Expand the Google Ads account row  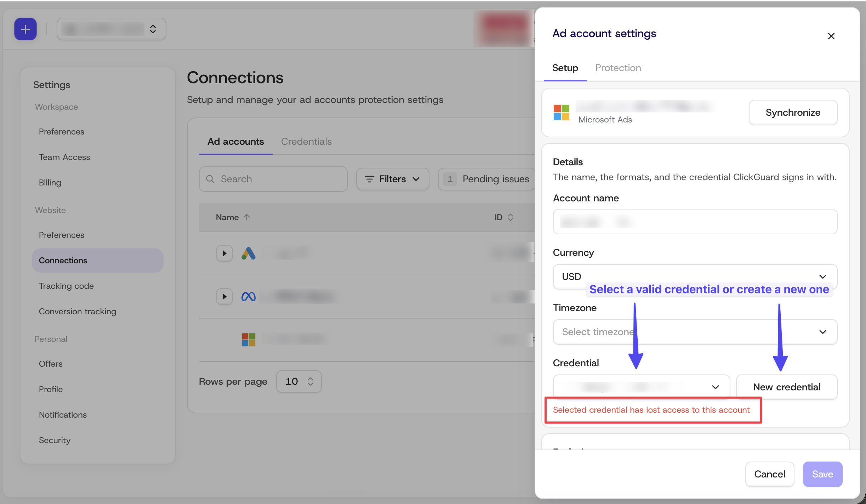point(224,253)
